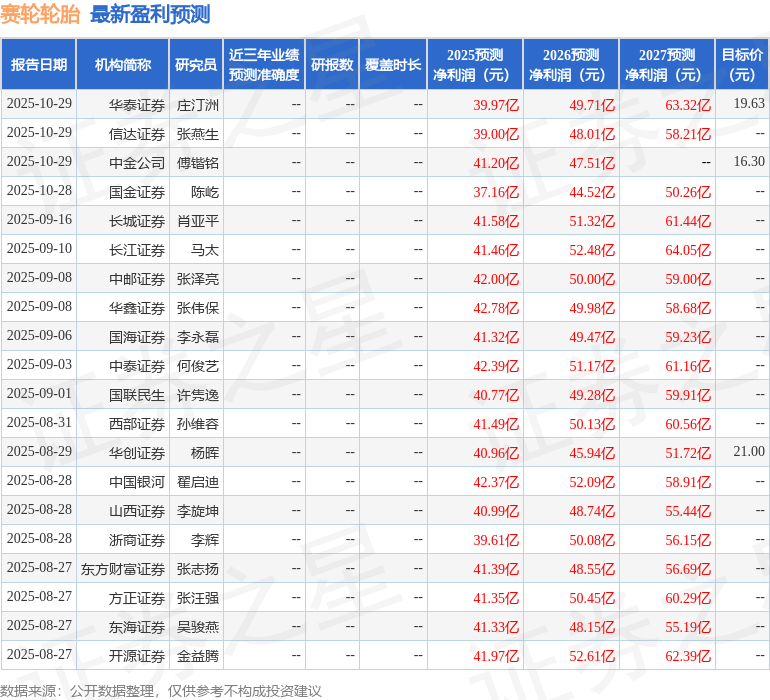Screen dimensions: 770x700
Task: Click the 最新盈利预测 heading
Action: 150,14
